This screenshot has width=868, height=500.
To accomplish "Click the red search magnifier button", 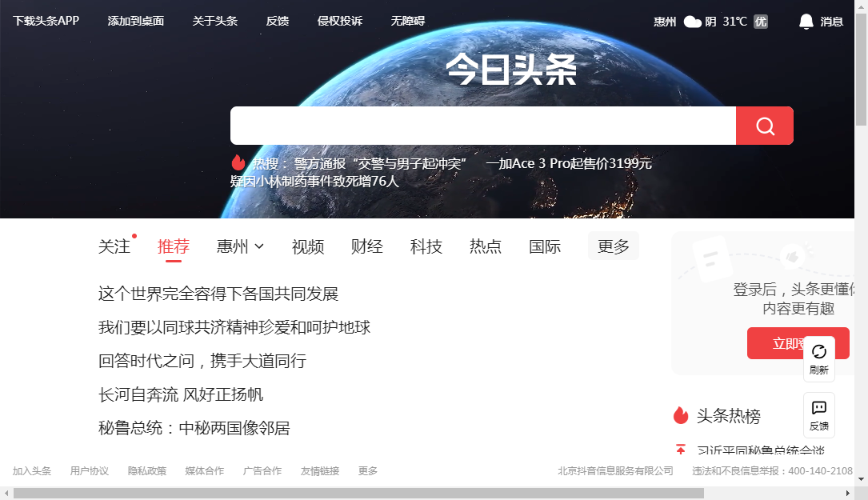I will coord(765,126).
